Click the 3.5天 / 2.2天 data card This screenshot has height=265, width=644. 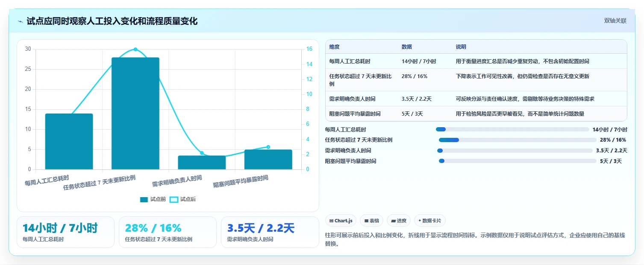click(x=270, y=232)
